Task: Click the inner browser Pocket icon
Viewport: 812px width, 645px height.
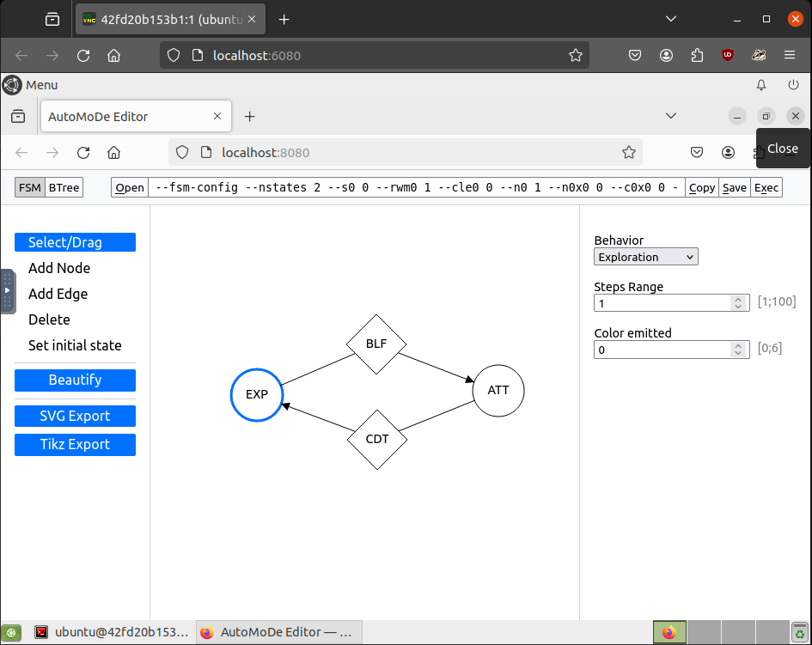Action: pos(697,152)
